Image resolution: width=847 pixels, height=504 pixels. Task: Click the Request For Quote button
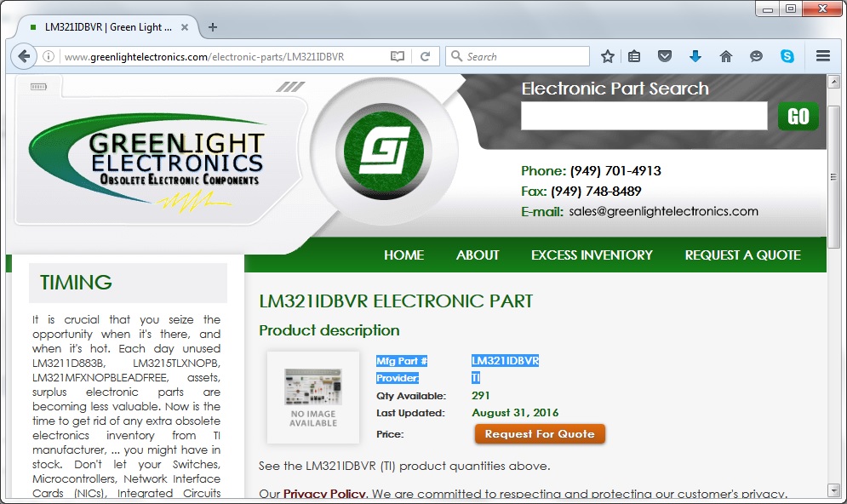(x=540, y=434)
